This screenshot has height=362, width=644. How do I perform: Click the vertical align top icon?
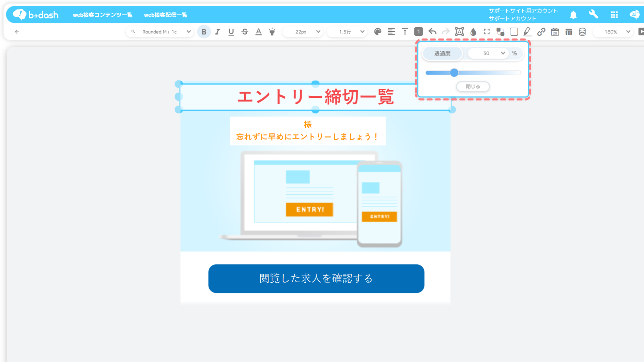pos(405,32)
